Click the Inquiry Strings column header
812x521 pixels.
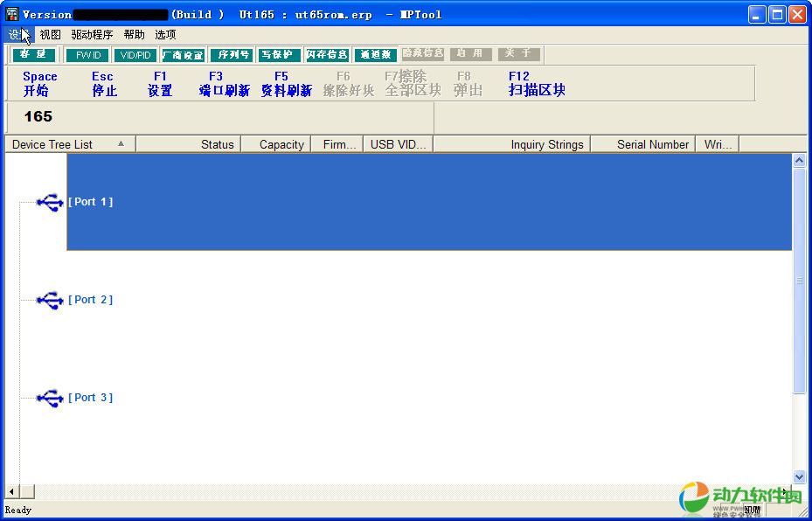tap(511, 144)
